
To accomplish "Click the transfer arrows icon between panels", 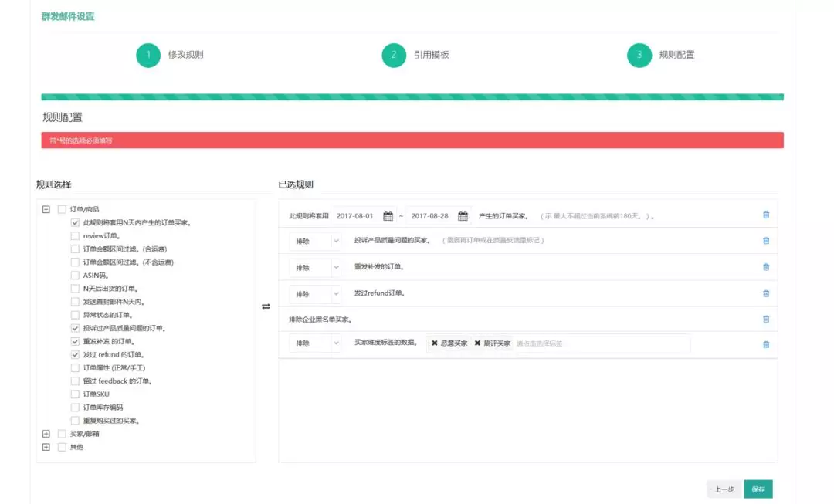I will (x=266, y=306).
